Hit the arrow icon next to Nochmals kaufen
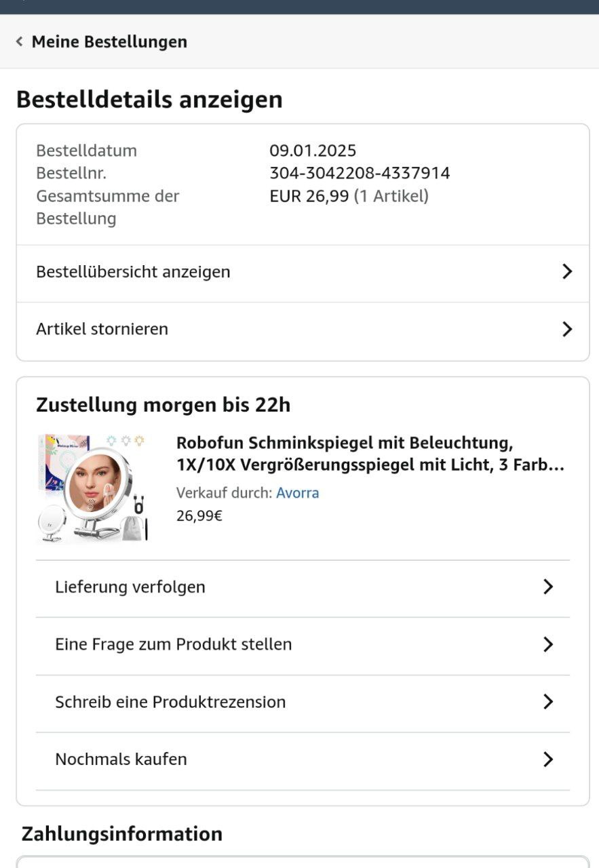The height and width of the screenshot is (868, 599). tap(548, 759)
